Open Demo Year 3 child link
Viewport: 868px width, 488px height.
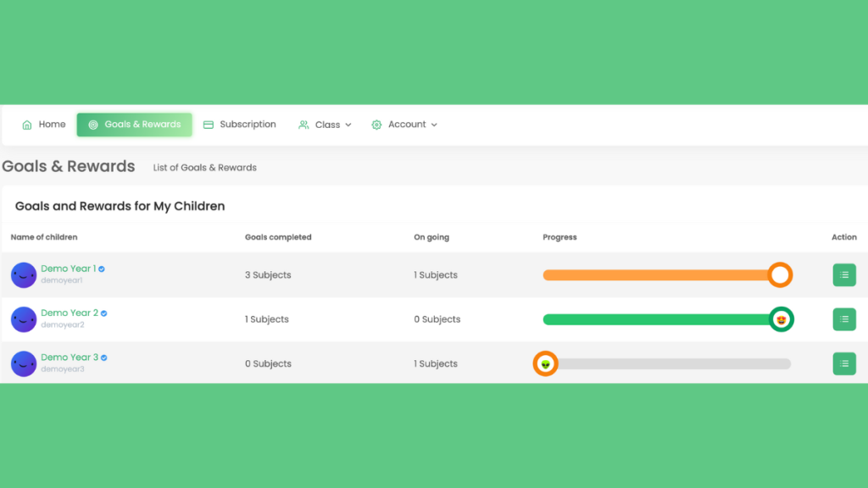click(70, 357)
